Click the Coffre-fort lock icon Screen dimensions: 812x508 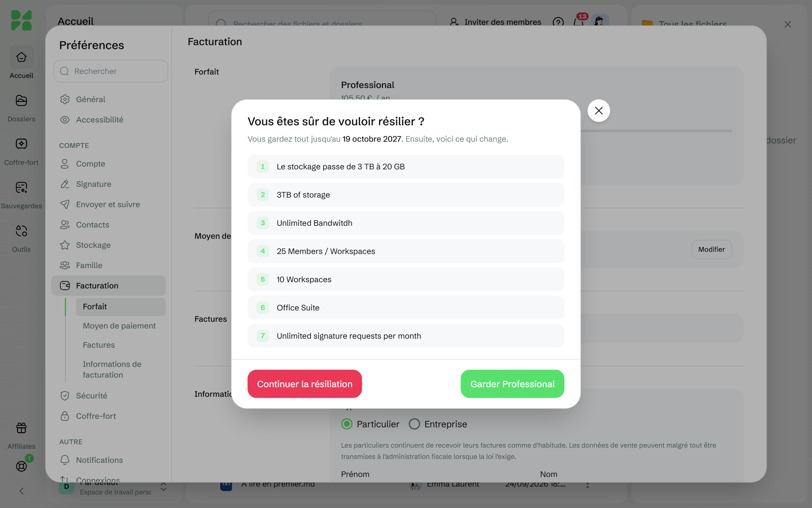click(65, 416)
